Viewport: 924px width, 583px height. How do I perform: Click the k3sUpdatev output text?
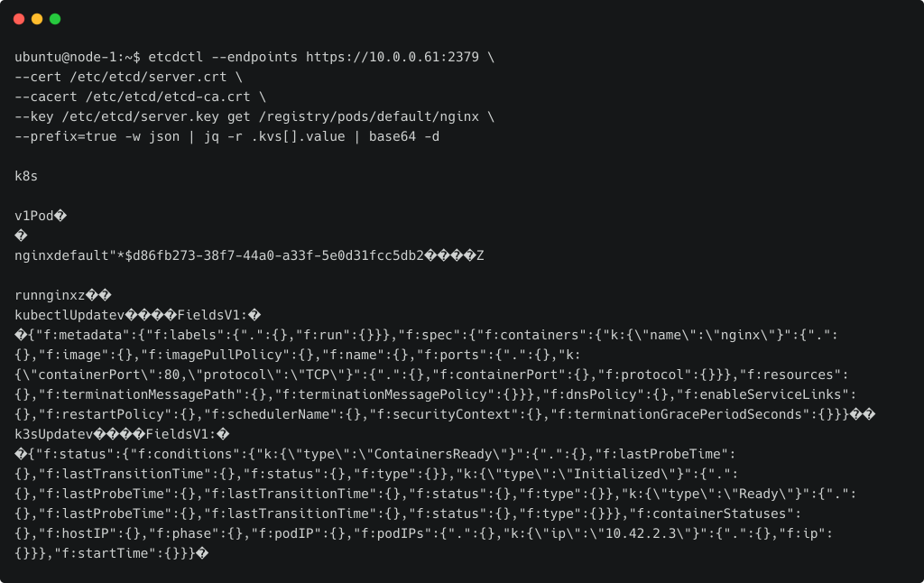(x=54, y=434)
